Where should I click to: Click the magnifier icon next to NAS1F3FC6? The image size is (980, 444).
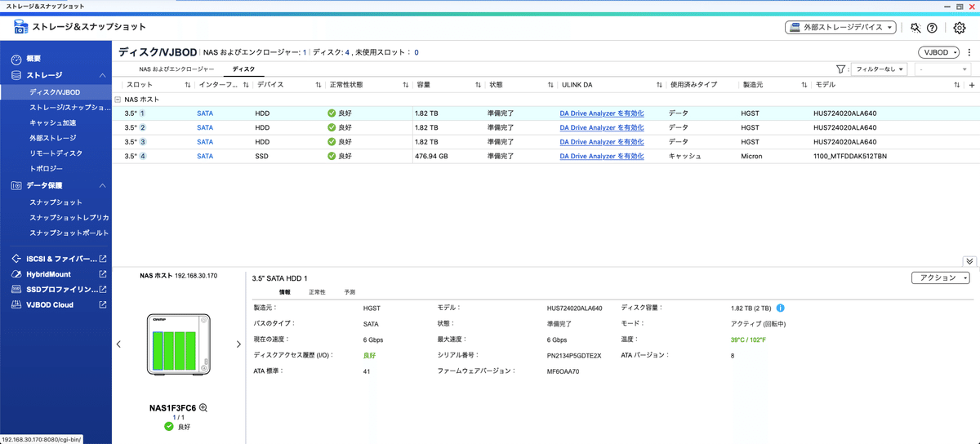coord(203,407)
